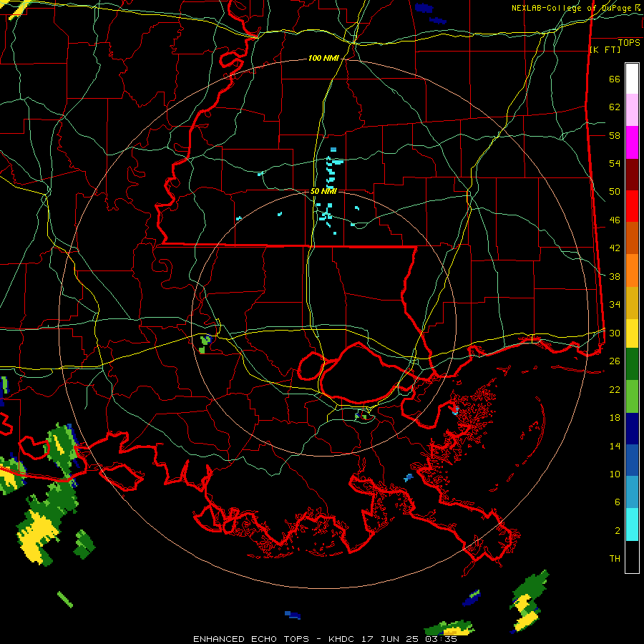Click the black TH legend swatch
This screenshot has width=644, height=644.
632,557
